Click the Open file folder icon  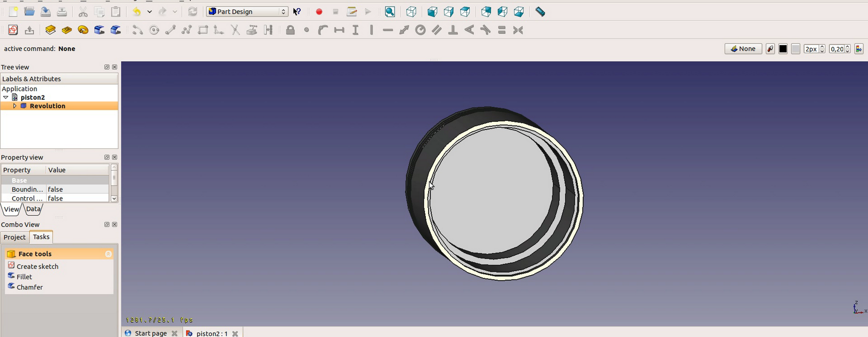click(29, 11)
